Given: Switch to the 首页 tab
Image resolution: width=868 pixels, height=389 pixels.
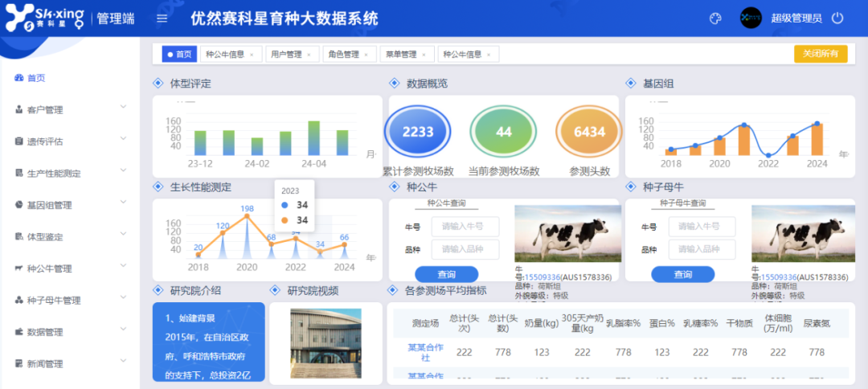Looking at the screenshot, I should coord(179,55).
